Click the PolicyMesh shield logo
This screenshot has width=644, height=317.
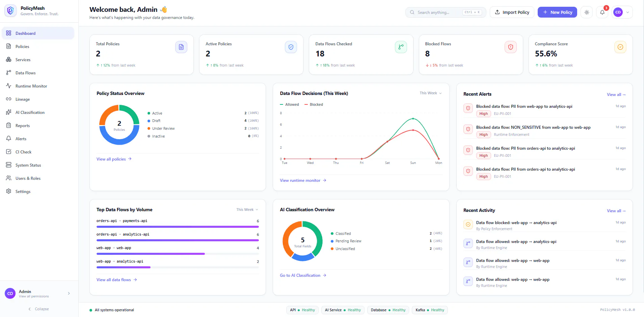coord(10,11)
